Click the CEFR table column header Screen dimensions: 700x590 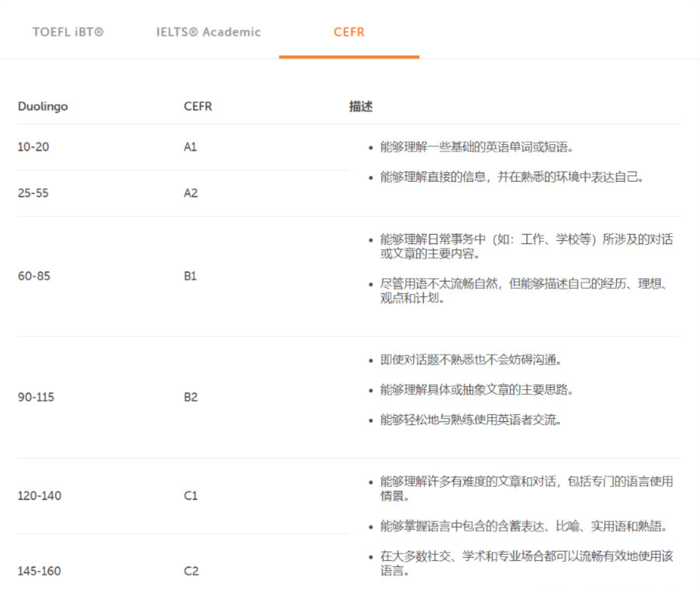pos(198,107)
